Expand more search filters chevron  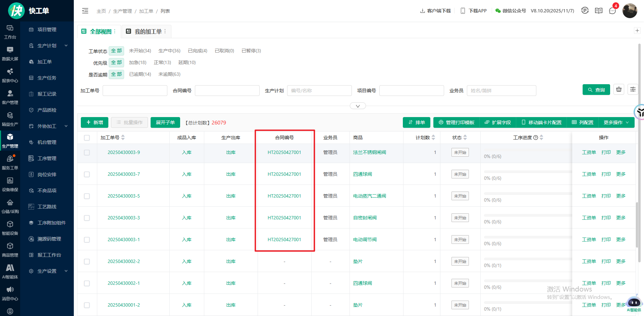tap(358, 106)
